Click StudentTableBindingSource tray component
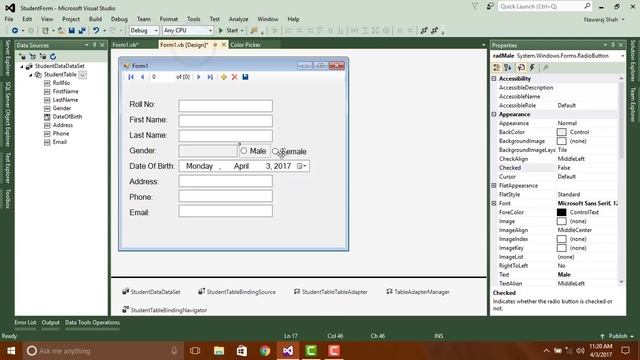Screen dimensions: 640x360 [x=237, y=292]
